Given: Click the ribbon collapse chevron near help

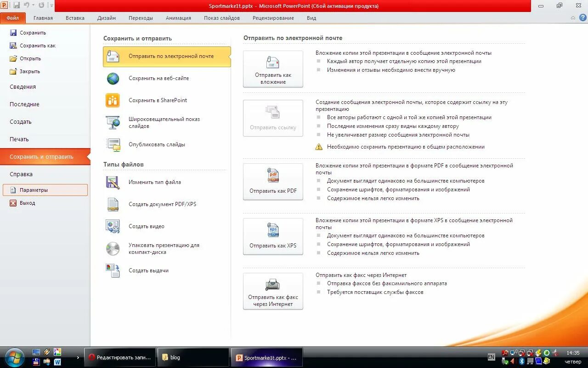Looking at the screenshot, I should click(573, 18).
